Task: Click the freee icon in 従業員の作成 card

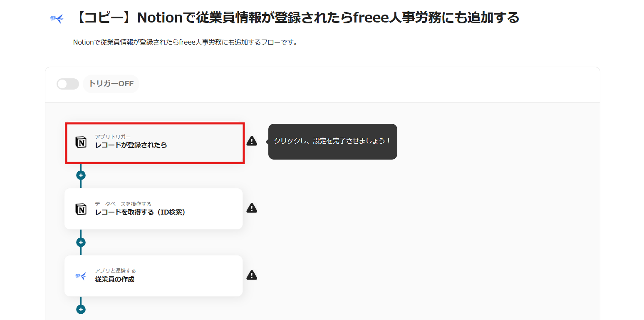Action: point(81,276)
